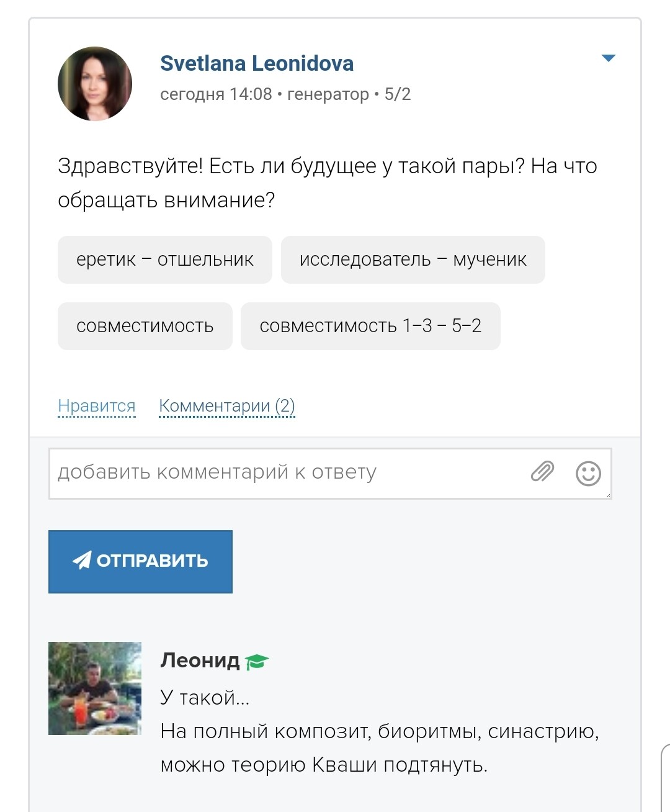Open the совместимость 1–3 – 5–2 tag
Viewport: 670px width, 812px height.
(x=370, y=326)
